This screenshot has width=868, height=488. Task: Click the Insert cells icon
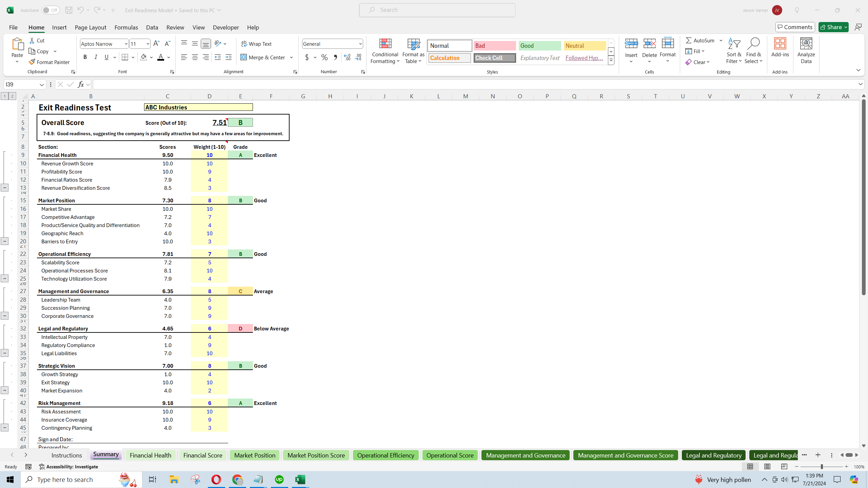(631, 44)
